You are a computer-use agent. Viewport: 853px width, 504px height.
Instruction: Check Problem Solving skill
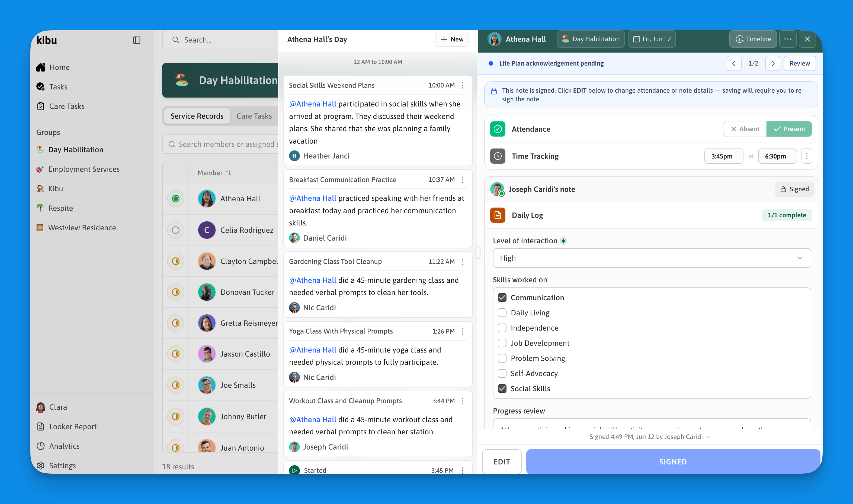[502, 358]
